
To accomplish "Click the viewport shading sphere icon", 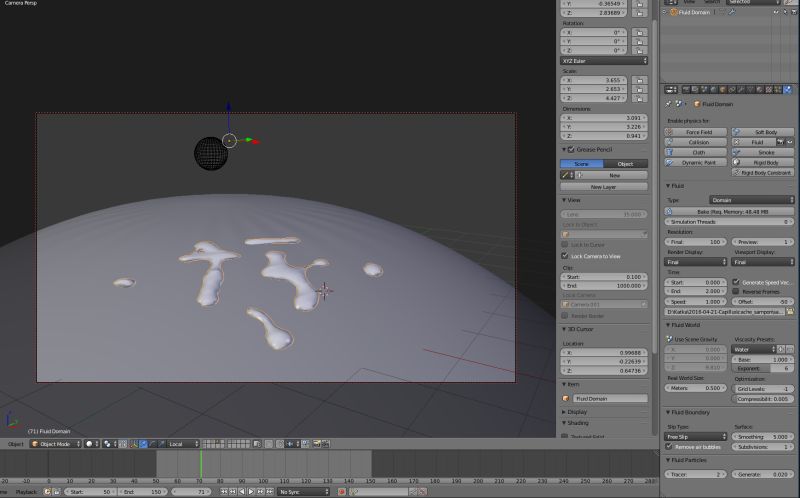I will 90,444.
